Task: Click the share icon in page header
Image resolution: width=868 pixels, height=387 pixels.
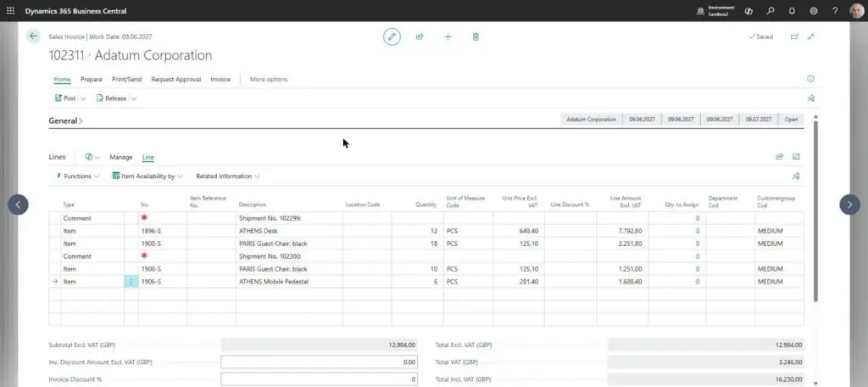Action: coord(420,36)
